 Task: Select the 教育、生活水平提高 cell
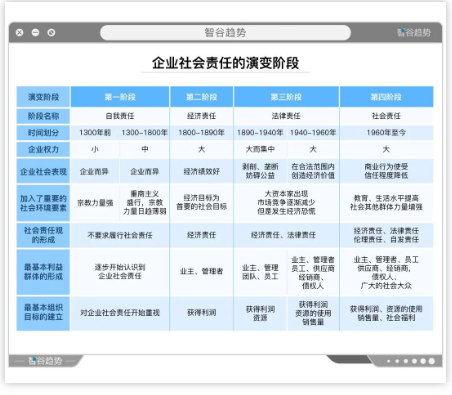386,203
